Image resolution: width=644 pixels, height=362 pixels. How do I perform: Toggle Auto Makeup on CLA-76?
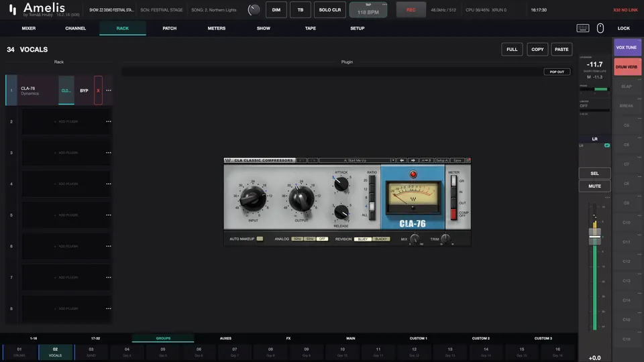tap(260, 239)
